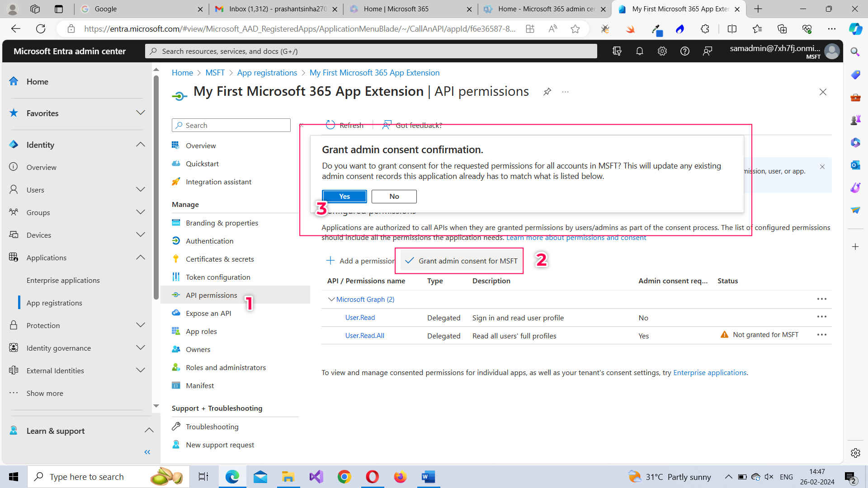Open Visual Studio from the taskbar
The image size is (868, 488).
pyautogui.click(x=316, y=477)
